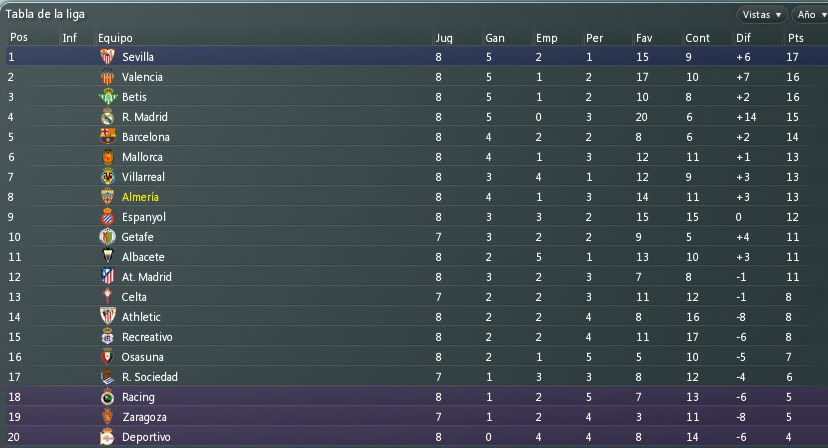The height and width of the screenshot is (448, 828).
Task: Open the Getafe team name link
Action: pos(137,237)
